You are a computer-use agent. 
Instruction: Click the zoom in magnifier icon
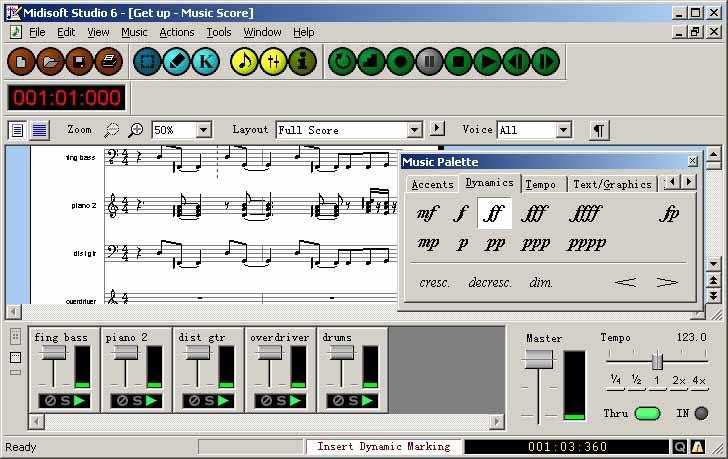tap(136, 130)
